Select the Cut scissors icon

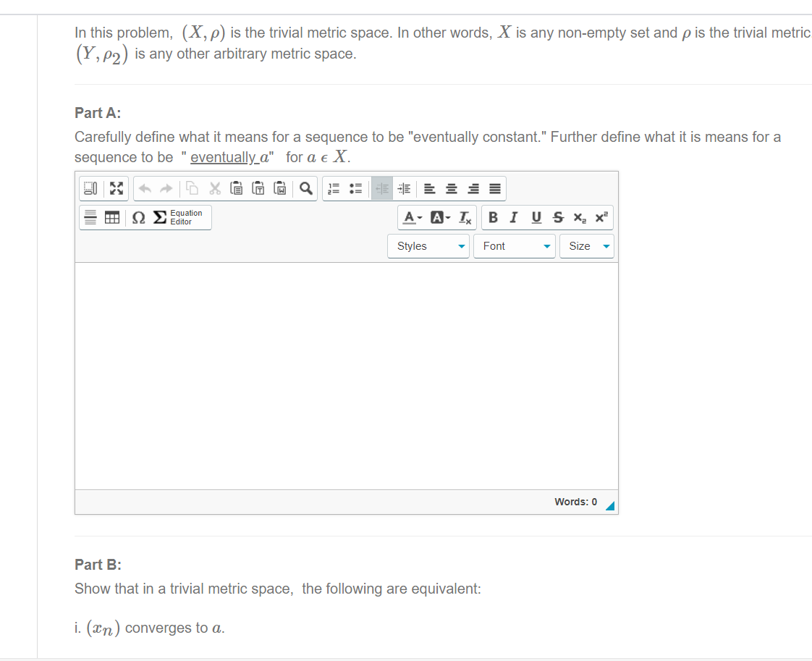click(x=214, y=188)
